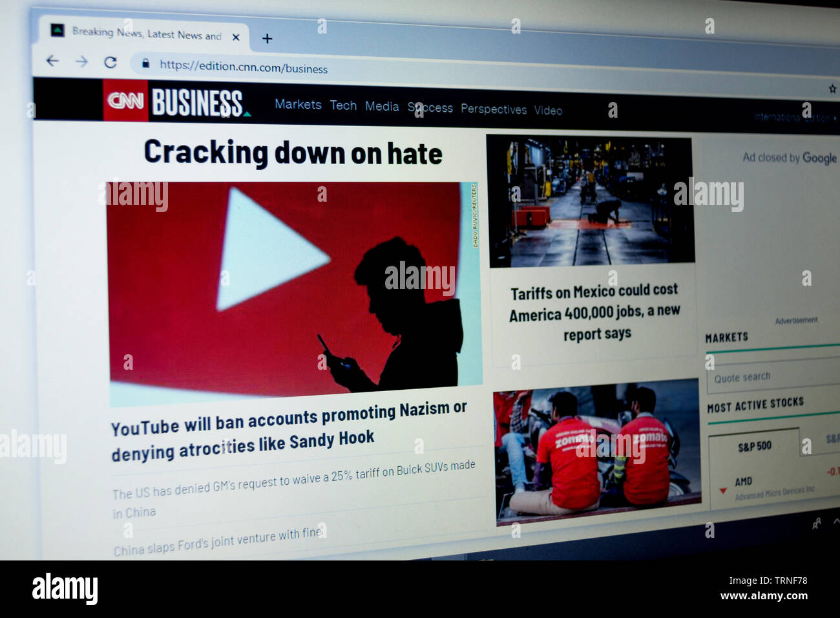Open the YouTube silhouette lead image
The image size is (840, 618).
(294, 292)
